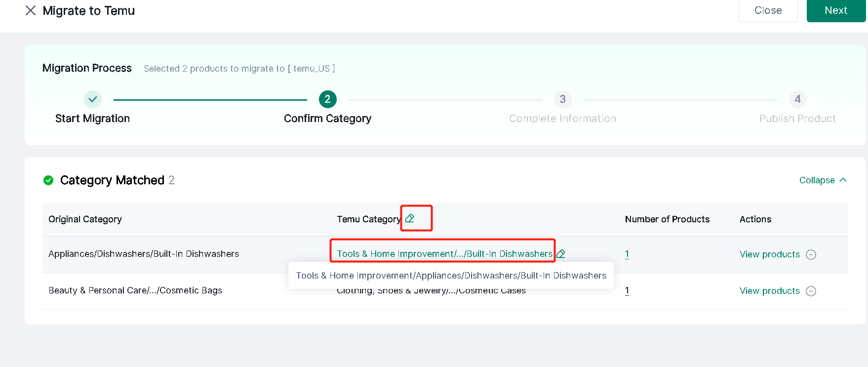Remove the Cosmetic Bags row via minus icon
The width and height of the screenshot is (868, 367).
click(x=811, y=291)
